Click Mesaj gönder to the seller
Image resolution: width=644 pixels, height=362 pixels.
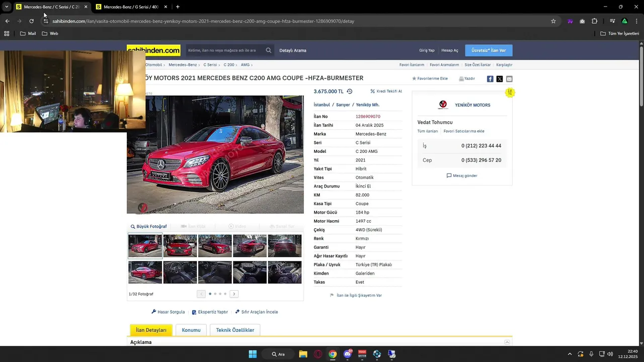pyautogui.click(x=462, y=176)
